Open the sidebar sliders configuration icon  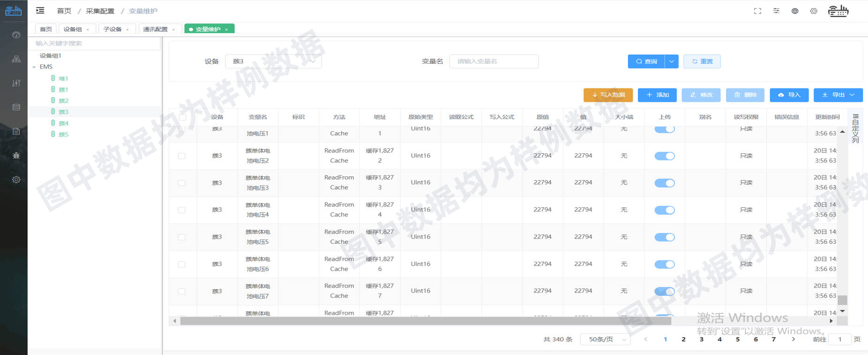pos(16,83)
